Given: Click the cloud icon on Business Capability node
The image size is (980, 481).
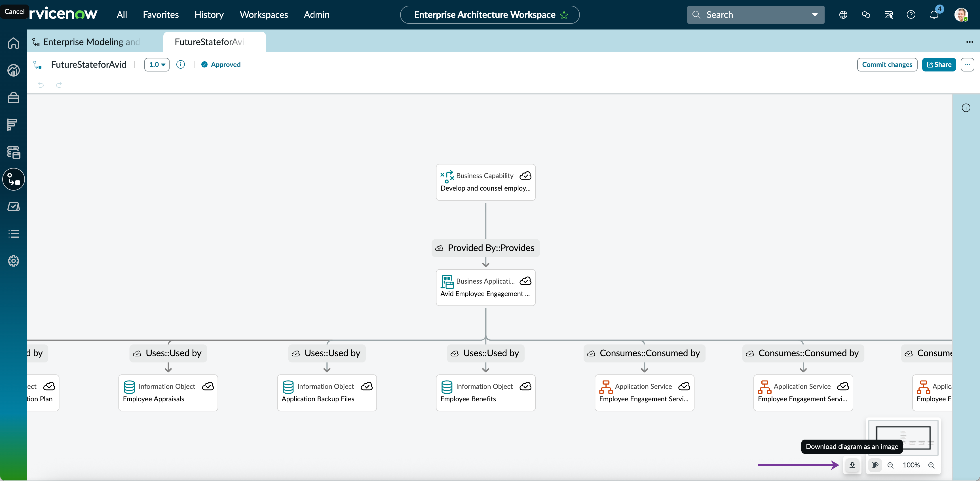Looking at the screenshot, I should pyautogui.click(x=526, y=176).
